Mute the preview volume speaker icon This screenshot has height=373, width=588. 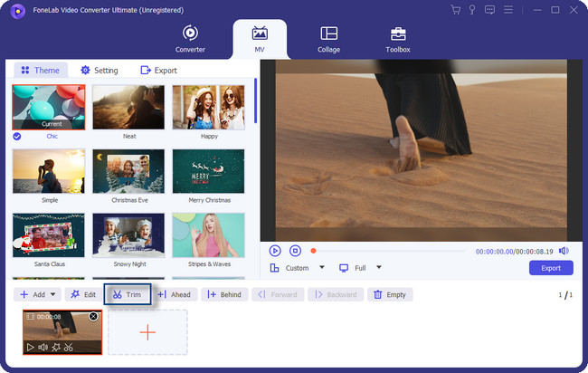[564, 251]
